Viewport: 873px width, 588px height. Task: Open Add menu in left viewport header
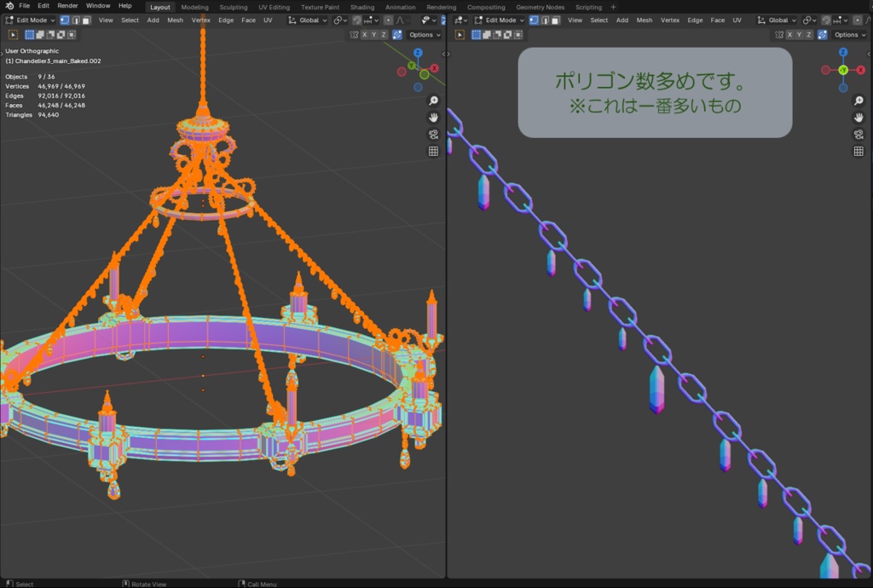pyautogui.click(x=153, y=20)
